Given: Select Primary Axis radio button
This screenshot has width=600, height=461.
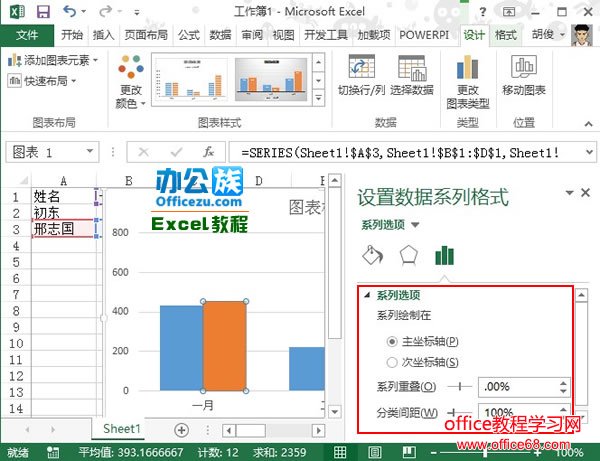Looking at the screenshot, I should [392, 341].
